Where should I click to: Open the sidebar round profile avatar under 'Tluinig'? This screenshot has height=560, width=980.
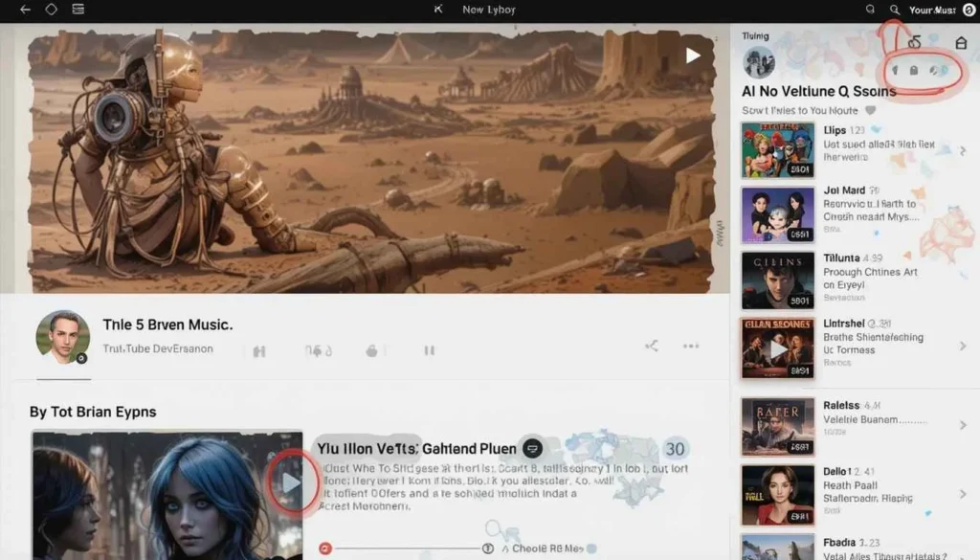[759, 62]
